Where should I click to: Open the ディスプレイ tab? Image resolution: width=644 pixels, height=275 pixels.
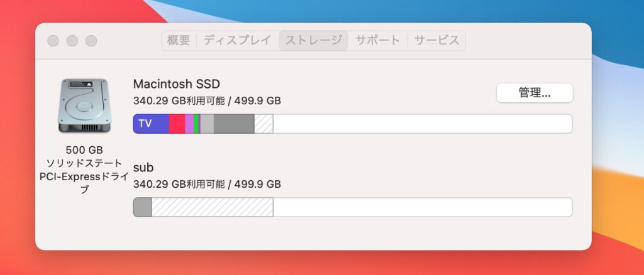point(238,41)
